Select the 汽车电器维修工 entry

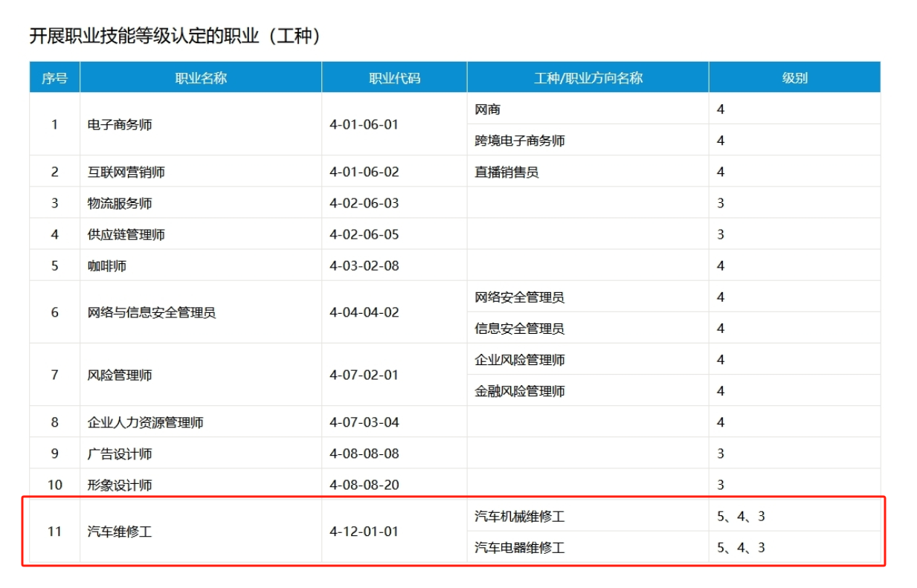(520, 548)
